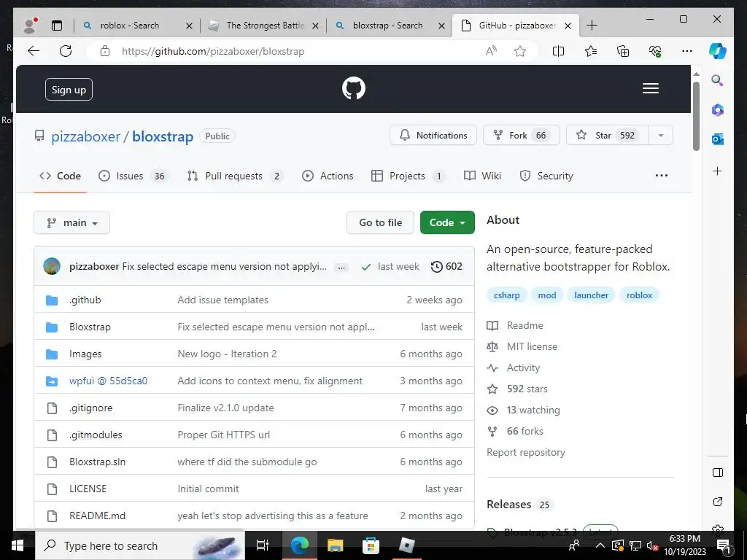
Task: Click the muted volume tray icon
Action: click(x=652, y=545)
